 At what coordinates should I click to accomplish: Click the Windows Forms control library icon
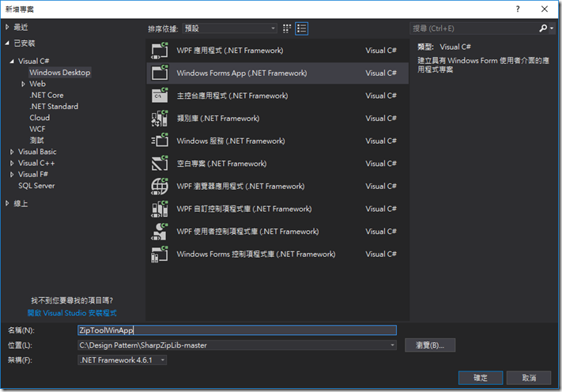coord(160,254)
